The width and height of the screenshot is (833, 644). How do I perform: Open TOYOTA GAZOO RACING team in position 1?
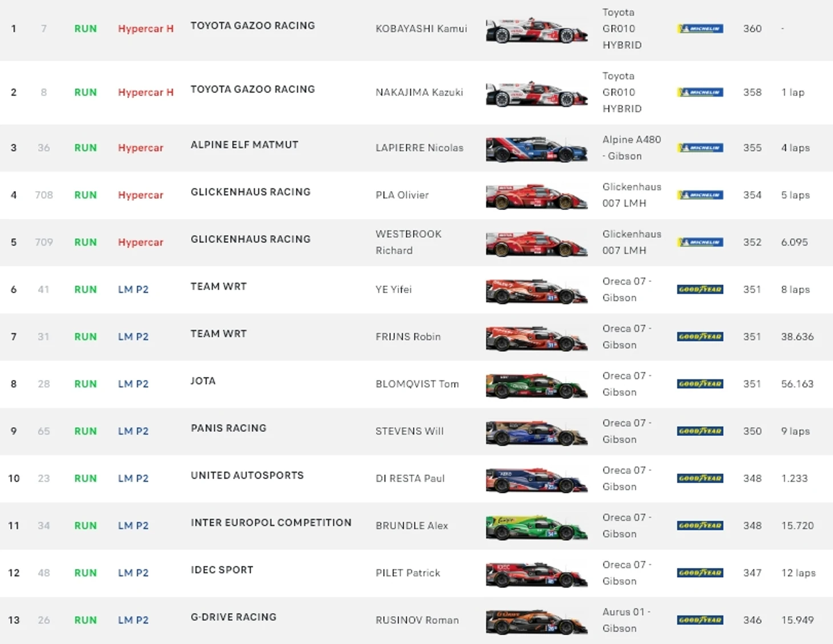[x=253, y=26]
